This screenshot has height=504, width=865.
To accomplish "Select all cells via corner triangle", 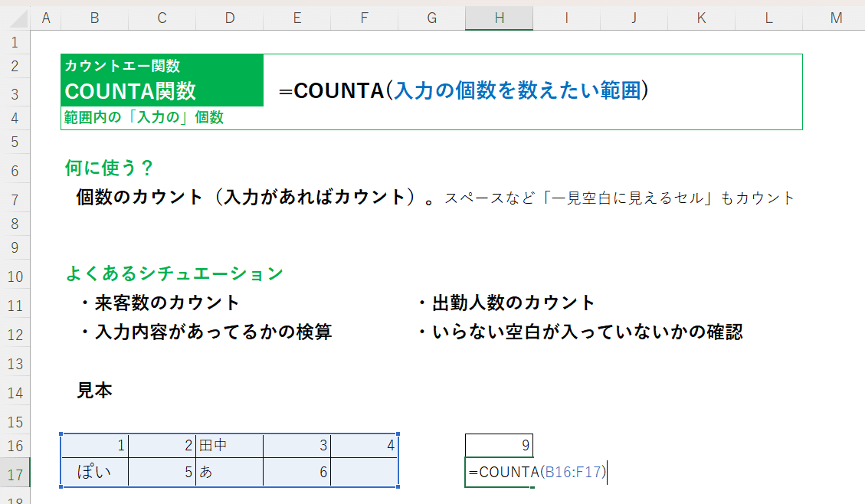I will point(18,18).
